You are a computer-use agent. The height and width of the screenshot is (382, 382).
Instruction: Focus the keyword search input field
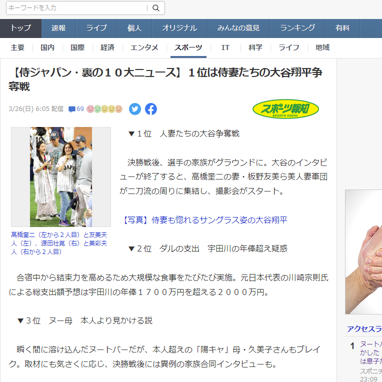click(77, 8)
